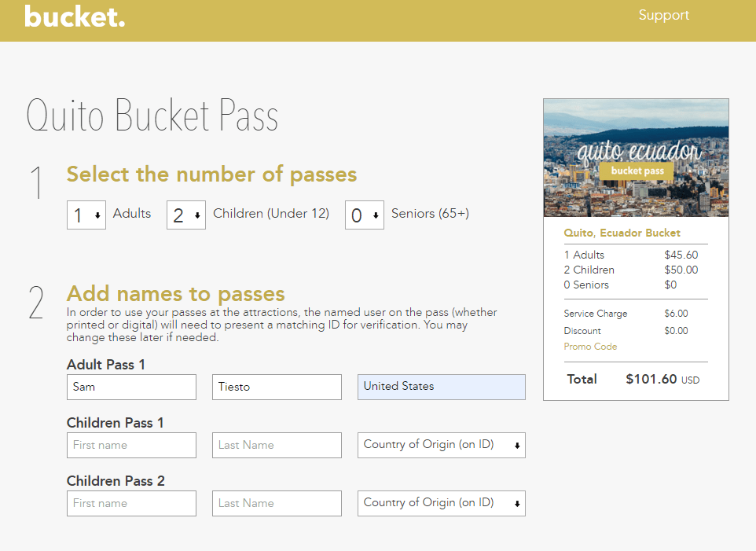This screenshot has height=551, width=756.
Task: Select Adult Pass 1 country field
Action: (x=441, y=387)
